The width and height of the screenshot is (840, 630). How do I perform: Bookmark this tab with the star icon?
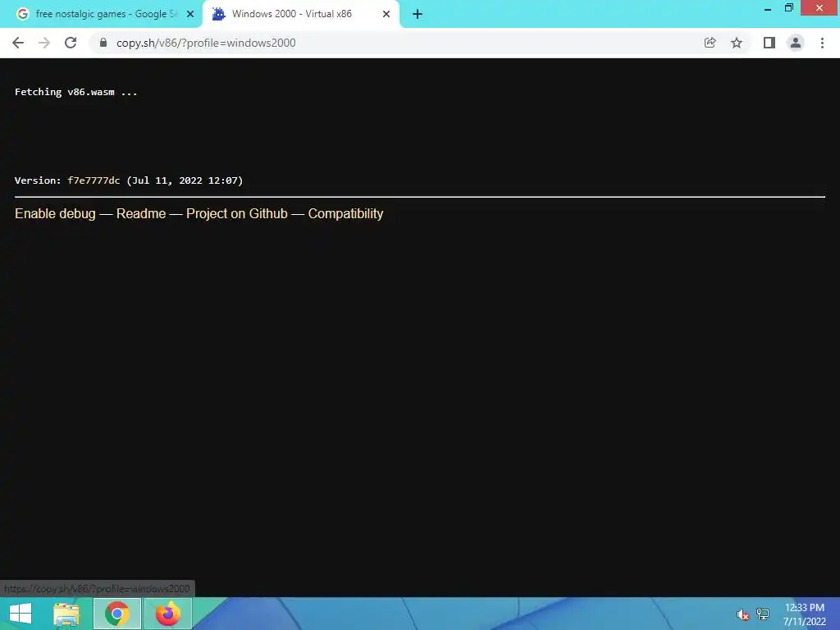[x=737, y=43]
